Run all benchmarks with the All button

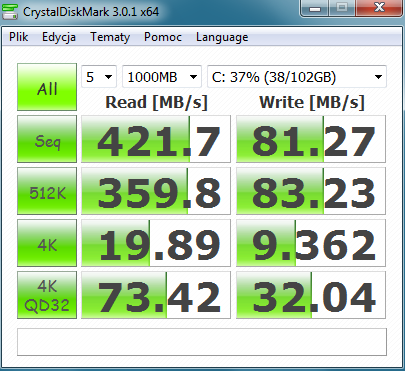point(47,87)
